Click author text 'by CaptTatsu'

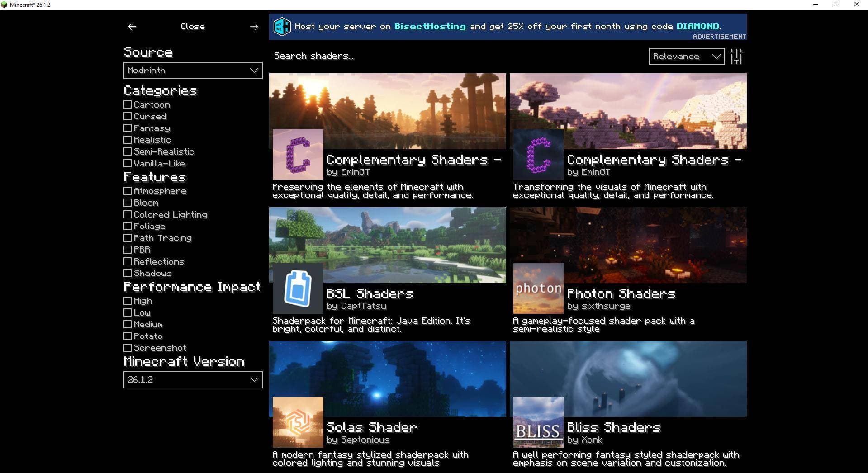coord(356,306)
